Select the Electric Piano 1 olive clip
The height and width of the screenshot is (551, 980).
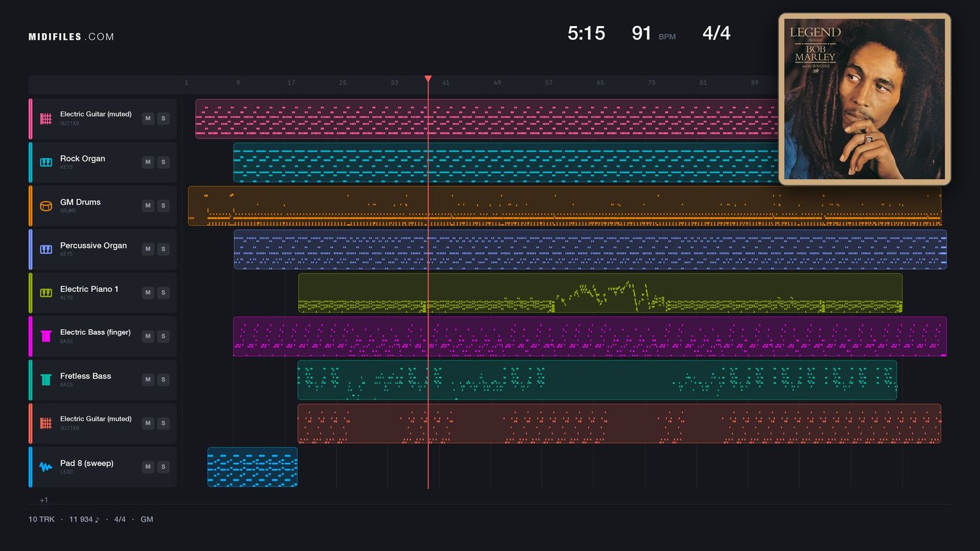[600, 292]
